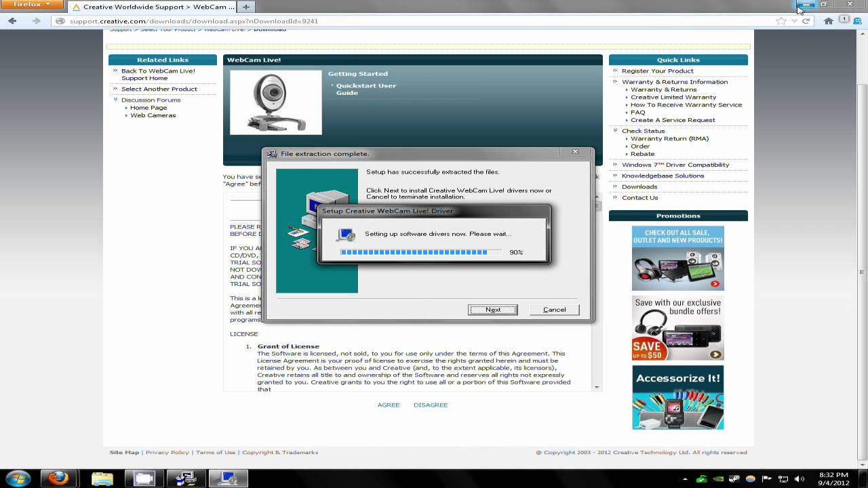Click DISAGREE below the license text

tap(431, 405)
